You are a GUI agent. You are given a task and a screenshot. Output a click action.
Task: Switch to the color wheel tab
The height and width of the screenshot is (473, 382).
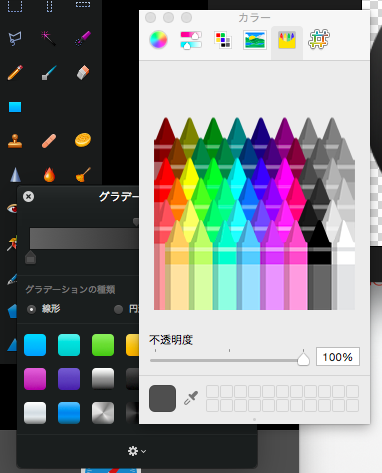pyautogui.click(x=158, y=40)
